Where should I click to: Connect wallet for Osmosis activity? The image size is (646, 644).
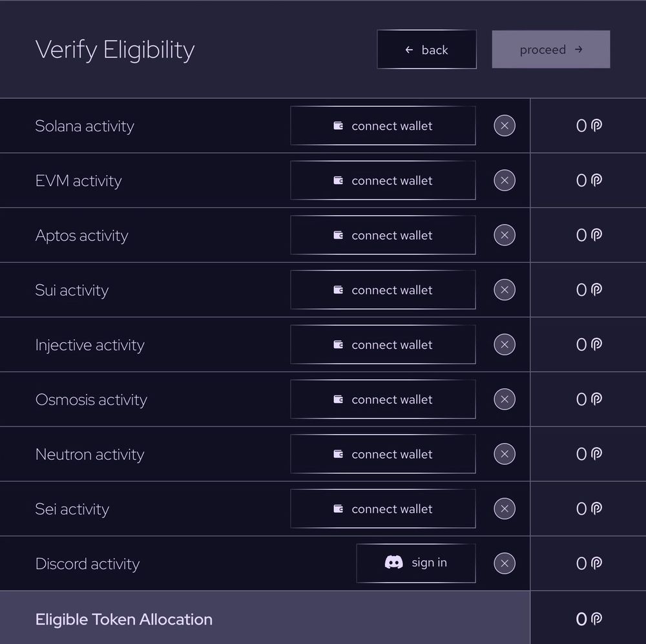pyautogui.click(x=383, y=400)
